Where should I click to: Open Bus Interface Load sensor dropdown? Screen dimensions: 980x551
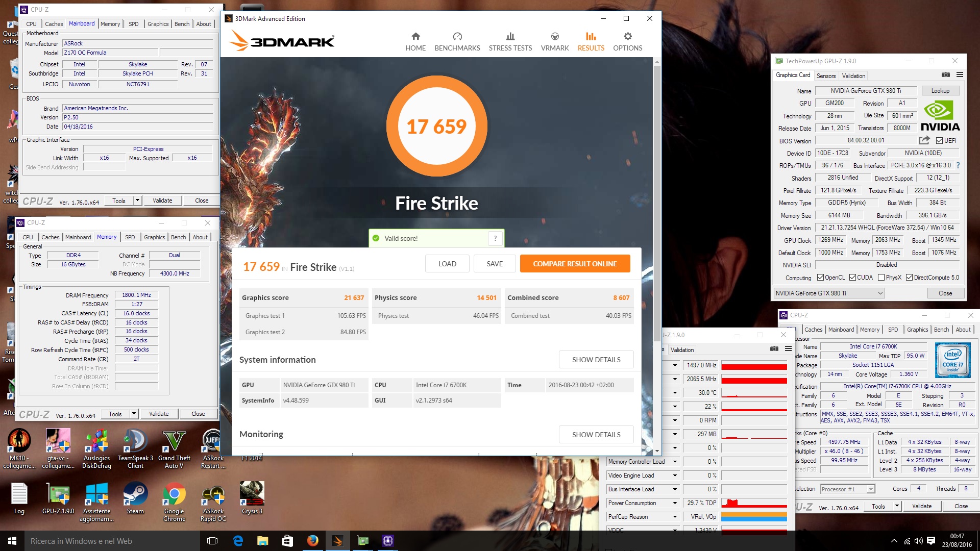(x=675, y=489)
